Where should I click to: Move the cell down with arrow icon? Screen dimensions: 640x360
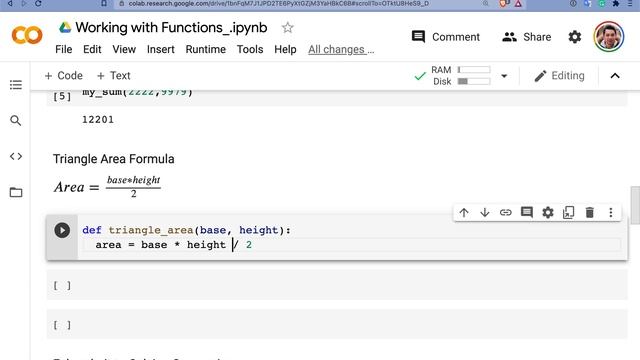click(484, 213)
